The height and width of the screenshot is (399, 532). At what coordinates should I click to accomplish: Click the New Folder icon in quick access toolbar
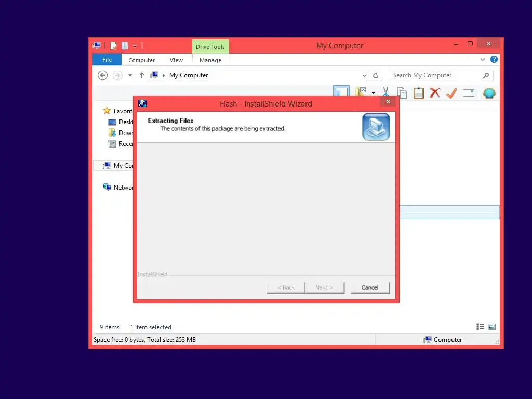point(125,46)
